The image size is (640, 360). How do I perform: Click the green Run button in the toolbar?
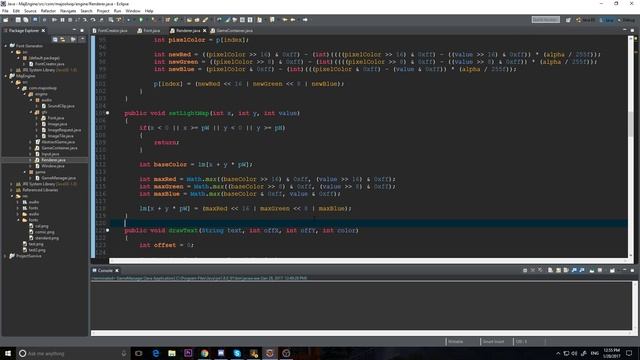coord(141,20)
